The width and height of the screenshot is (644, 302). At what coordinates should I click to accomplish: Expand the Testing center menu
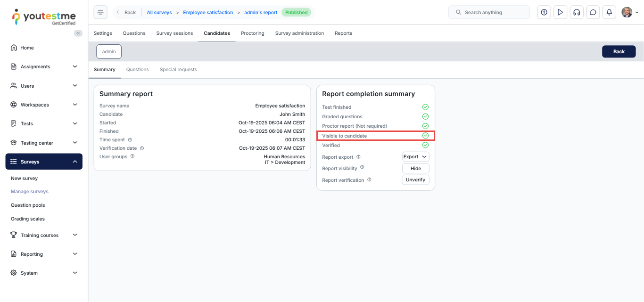(x=44, y=143)
